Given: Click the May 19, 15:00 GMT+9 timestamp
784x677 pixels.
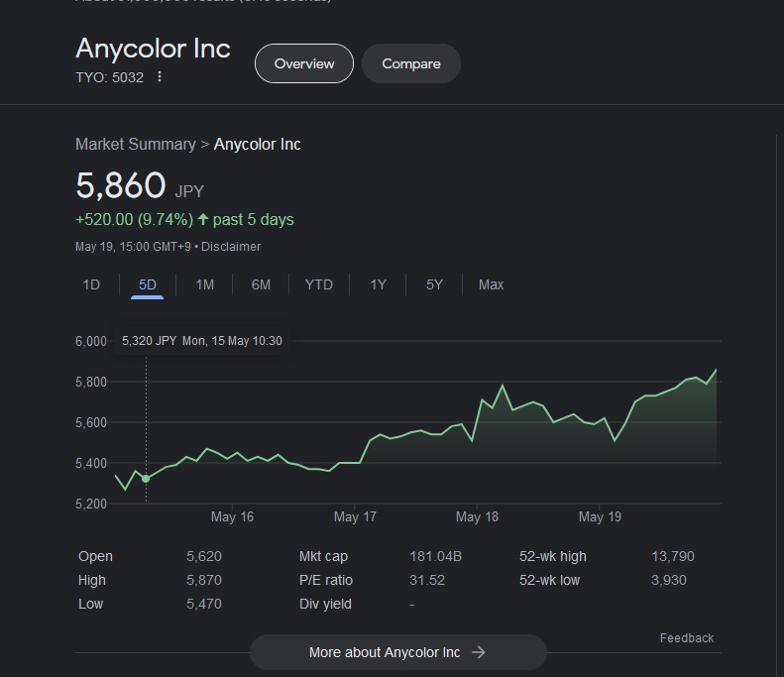Looking at the screenshot, I should pos(133,247).
